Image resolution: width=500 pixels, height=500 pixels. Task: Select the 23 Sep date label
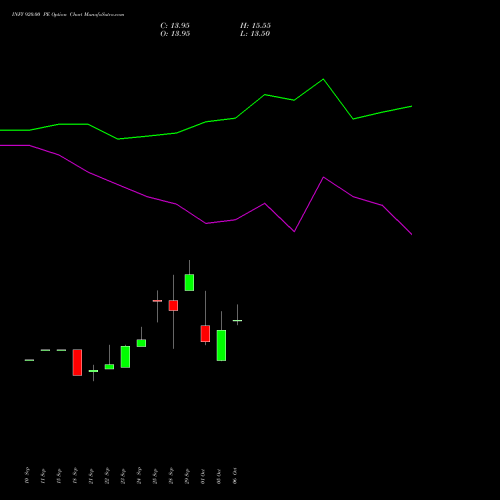[123, 475]
